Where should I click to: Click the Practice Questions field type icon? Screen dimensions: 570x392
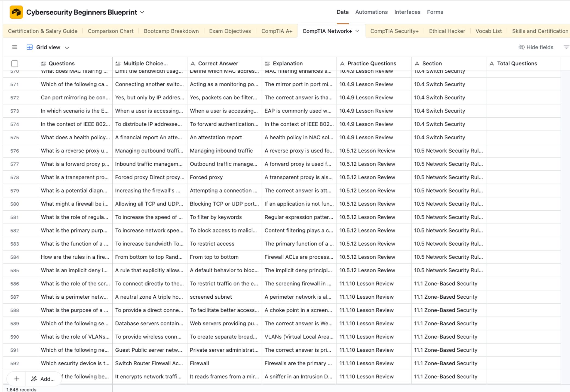[342, 63]
